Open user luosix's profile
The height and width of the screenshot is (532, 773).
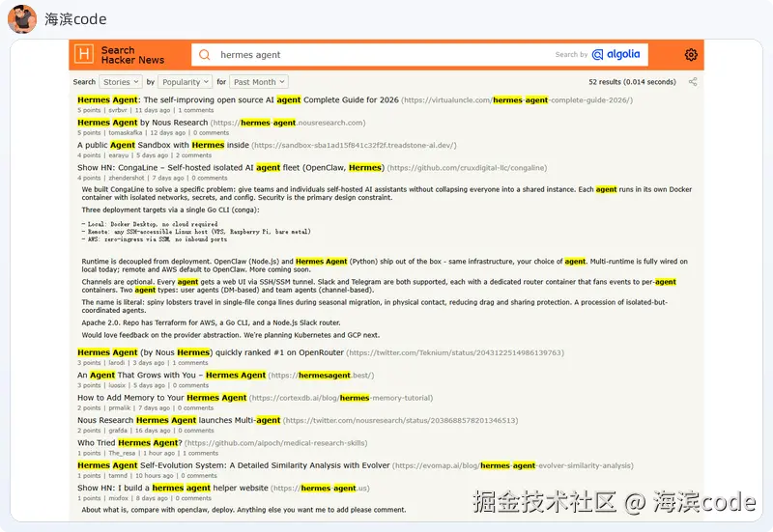point(117,385)
